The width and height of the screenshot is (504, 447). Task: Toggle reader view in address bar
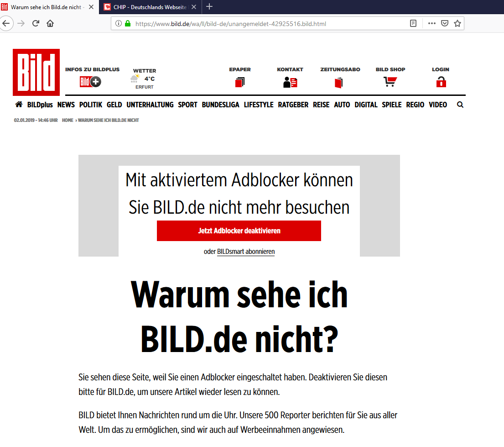pyautogui.click(x=413, y=23)
